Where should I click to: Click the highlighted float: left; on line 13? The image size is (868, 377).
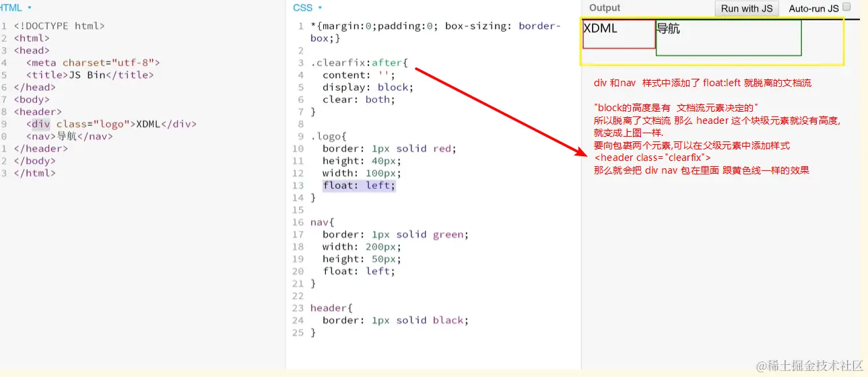pos(359,185)
